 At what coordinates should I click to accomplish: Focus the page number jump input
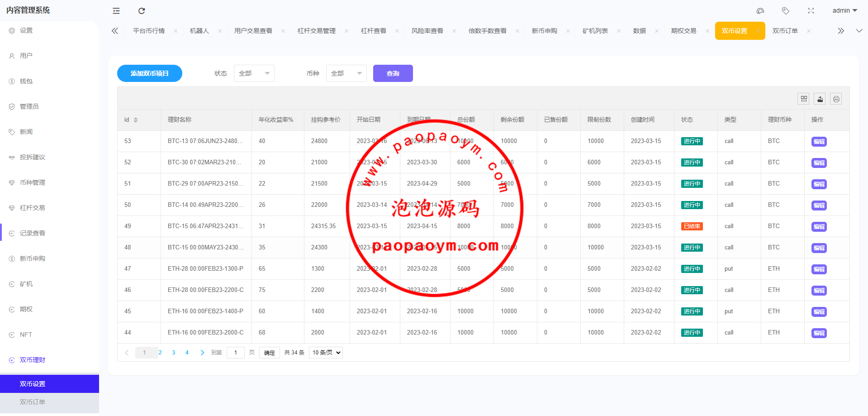236,353
